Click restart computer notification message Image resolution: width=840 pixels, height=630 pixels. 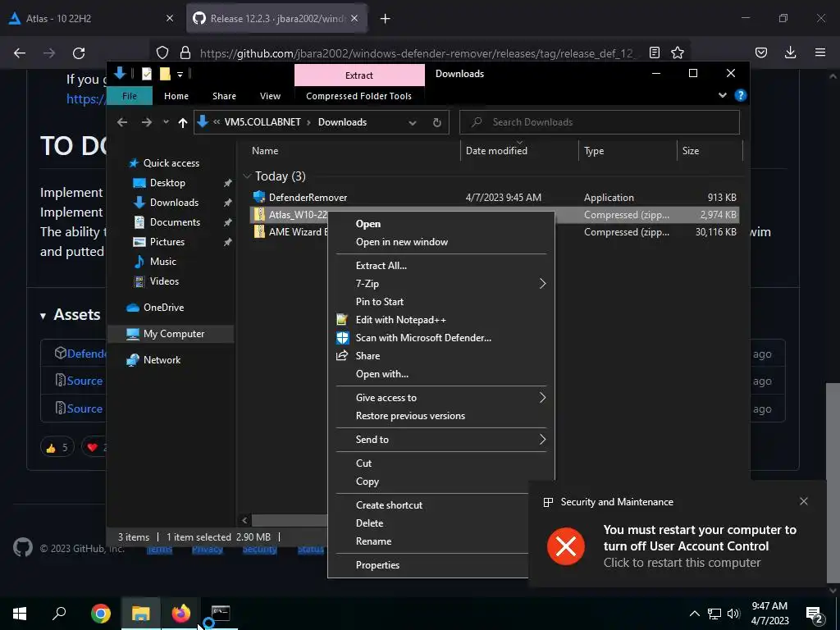pyautogui.click(x=700, y=546)
